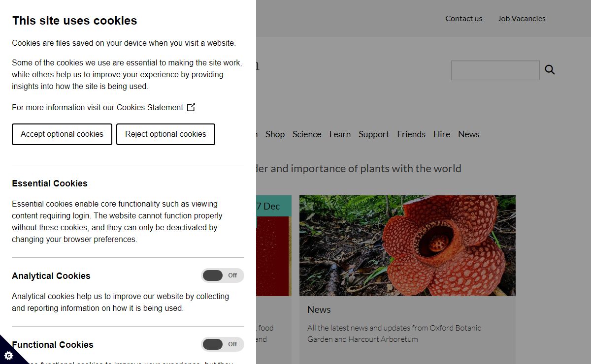591x364 pixels.
Task: Open the Friends navigation item
Action: pos(411,134)
